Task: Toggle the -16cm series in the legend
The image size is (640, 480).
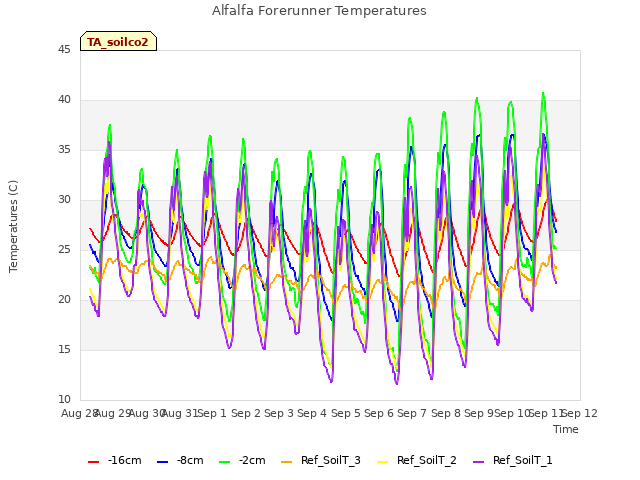Action: tap(115, 460)
